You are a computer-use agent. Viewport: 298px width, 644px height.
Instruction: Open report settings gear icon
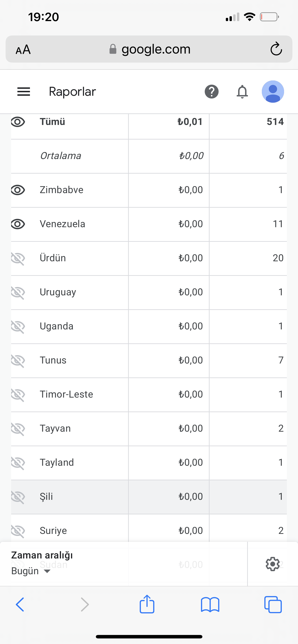pos(272,564)
